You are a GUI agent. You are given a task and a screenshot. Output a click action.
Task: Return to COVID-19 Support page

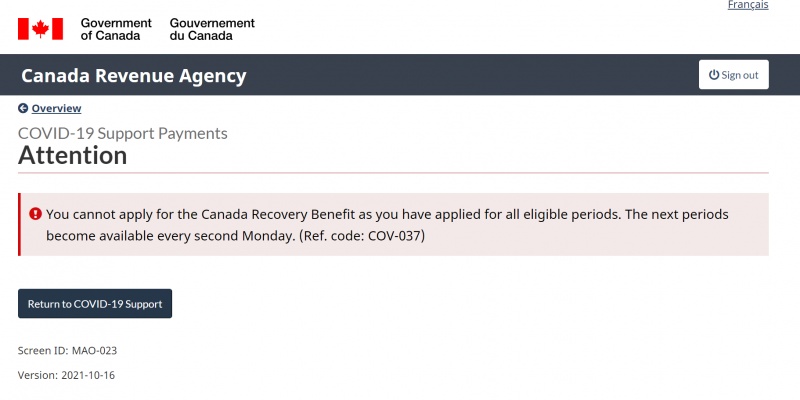[x=95, y=304]
